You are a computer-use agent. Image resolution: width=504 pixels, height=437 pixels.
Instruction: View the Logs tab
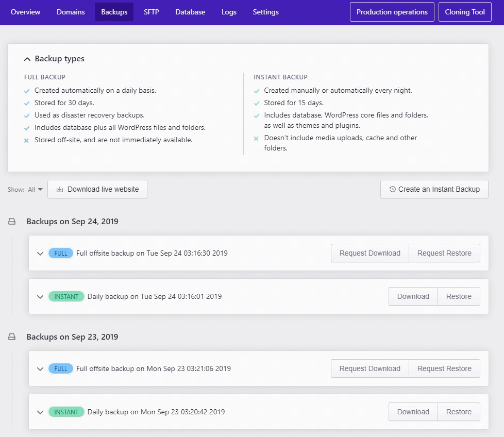(229, 12)
